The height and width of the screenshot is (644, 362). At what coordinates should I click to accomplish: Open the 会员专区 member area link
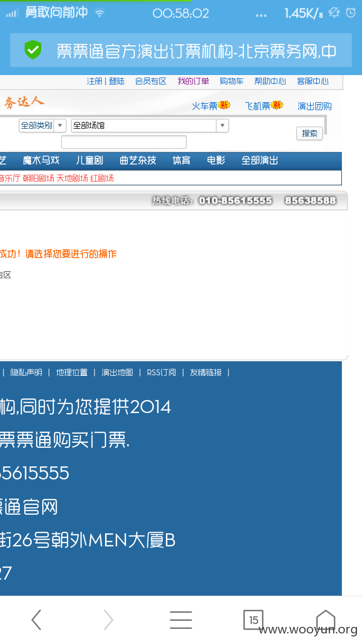pyautogui.click(x=151, y=81)
